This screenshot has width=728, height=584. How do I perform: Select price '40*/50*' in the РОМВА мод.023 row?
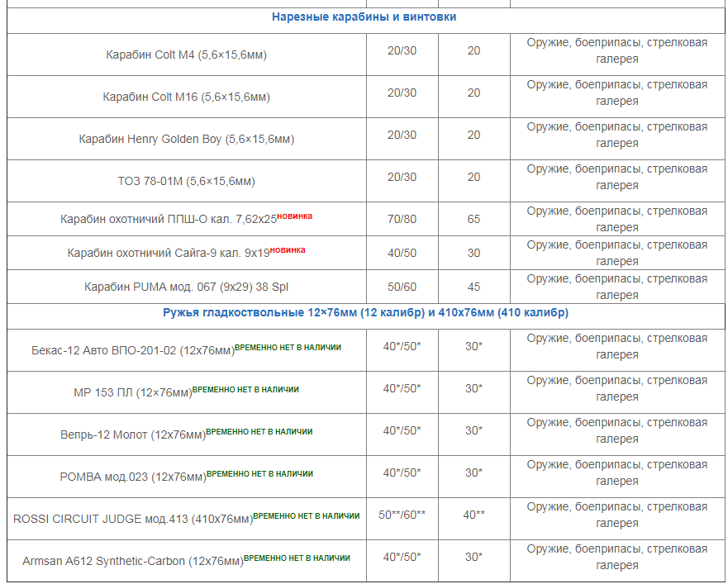pyautogui.click(x=402, y=472)
